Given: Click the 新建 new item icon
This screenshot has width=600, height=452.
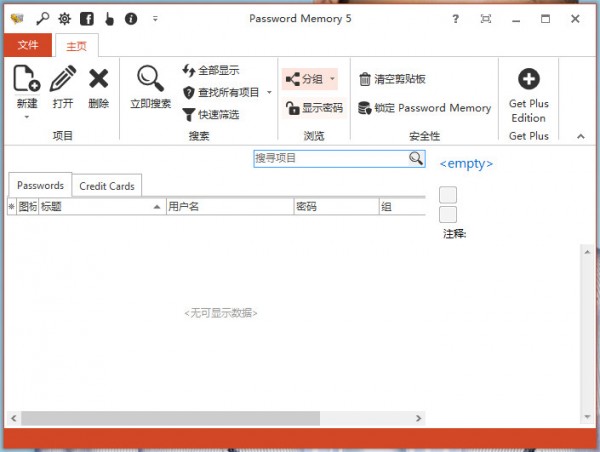Looking at the screenshot, I should click(26, 78).
